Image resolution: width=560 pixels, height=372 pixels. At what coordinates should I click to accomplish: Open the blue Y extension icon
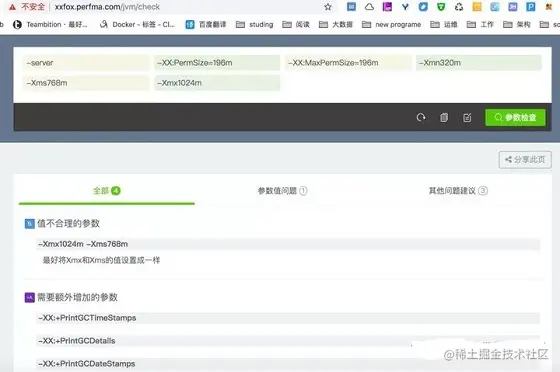[x=405, y=7]
